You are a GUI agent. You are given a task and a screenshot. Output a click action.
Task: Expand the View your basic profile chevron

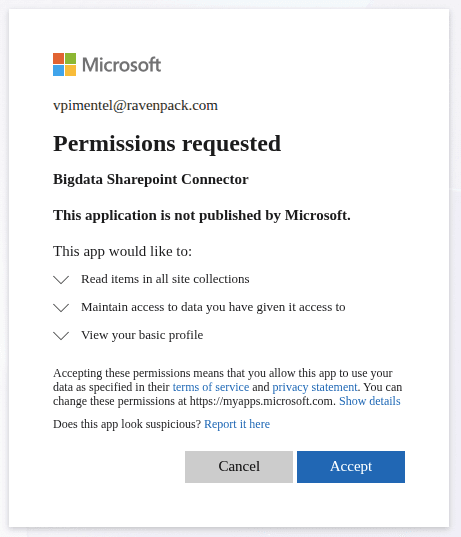coord(61,336)
